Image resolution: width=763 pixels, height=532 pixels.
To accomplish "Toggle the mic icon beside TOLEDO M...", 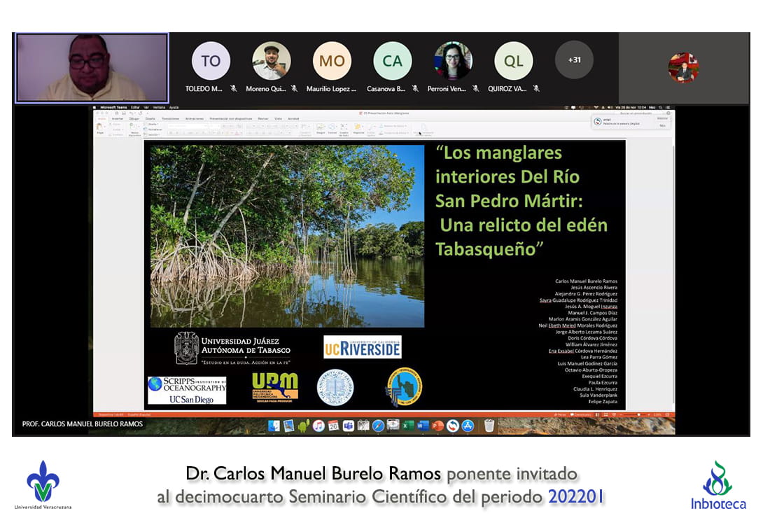I will tap(234, 89).
